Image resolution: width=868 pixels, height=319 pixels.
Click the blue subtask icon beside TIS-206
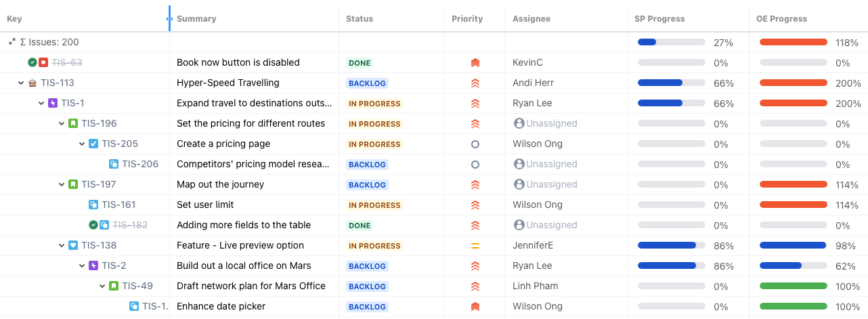coord(114,164)
